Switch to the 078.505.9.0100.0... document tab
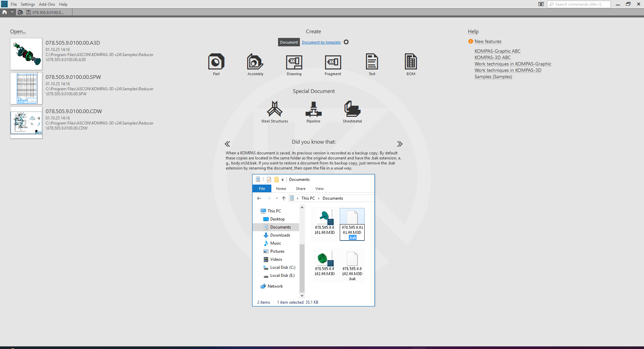Screen dimensions: 644x349 click(45, 12)
